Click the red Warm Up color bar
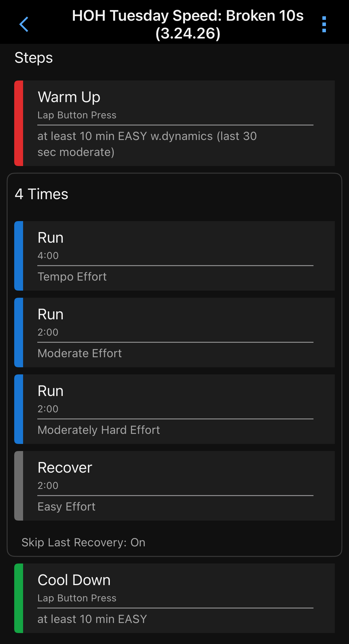349x644 pixels. click(x=19, y=123)
